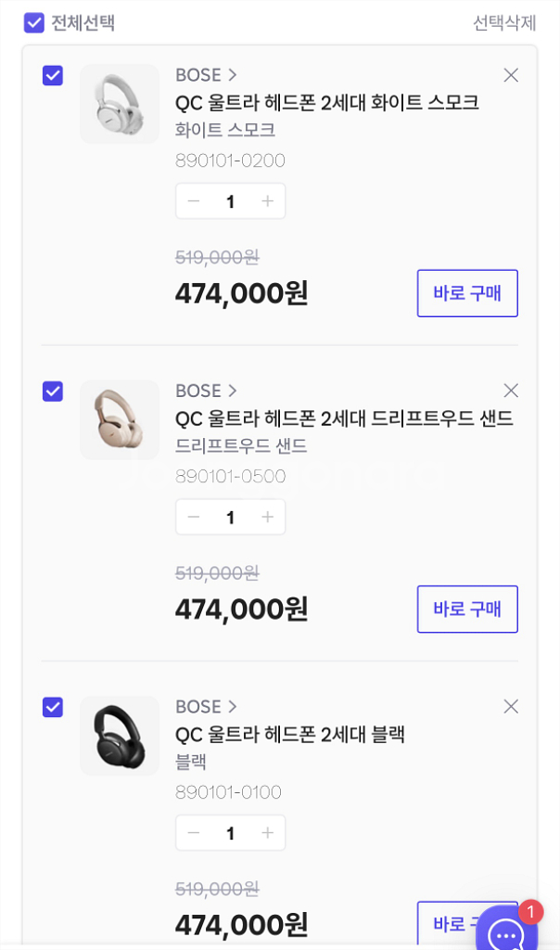
Task: Remove 드리프트우드 샌드 item with X icon
Action: [x=511, y=391]
